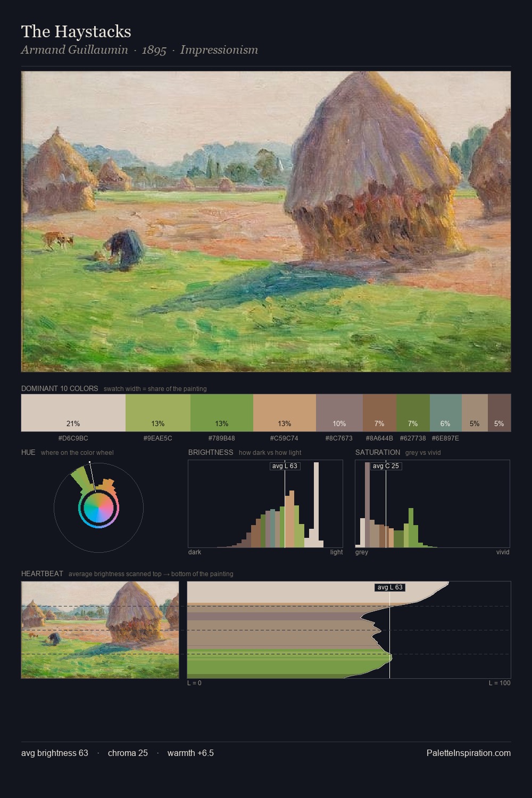Click the avg L 63 label in the Brightness histogram
This screenshot has width=532, height=798.
[x=285, y=466]
